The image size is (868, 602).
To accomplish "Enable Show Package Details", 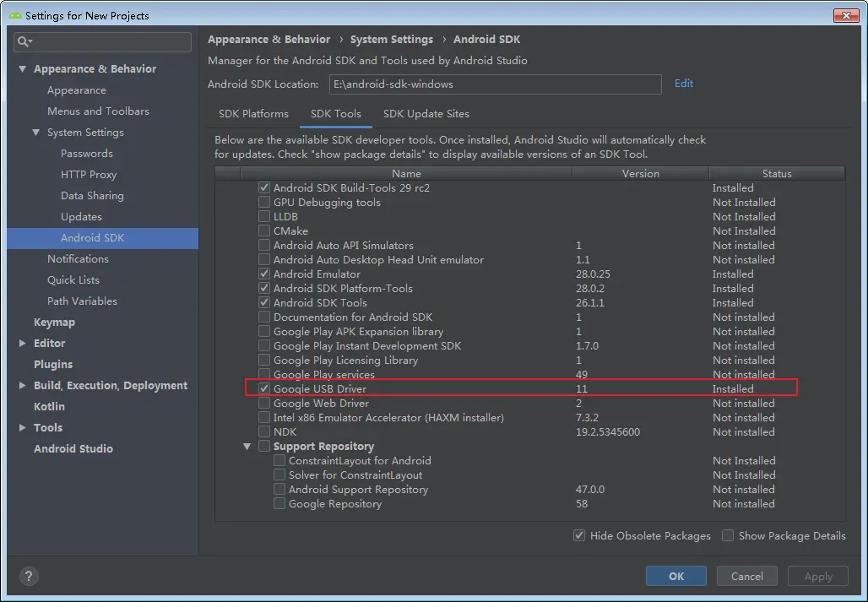I will [727, 535].
